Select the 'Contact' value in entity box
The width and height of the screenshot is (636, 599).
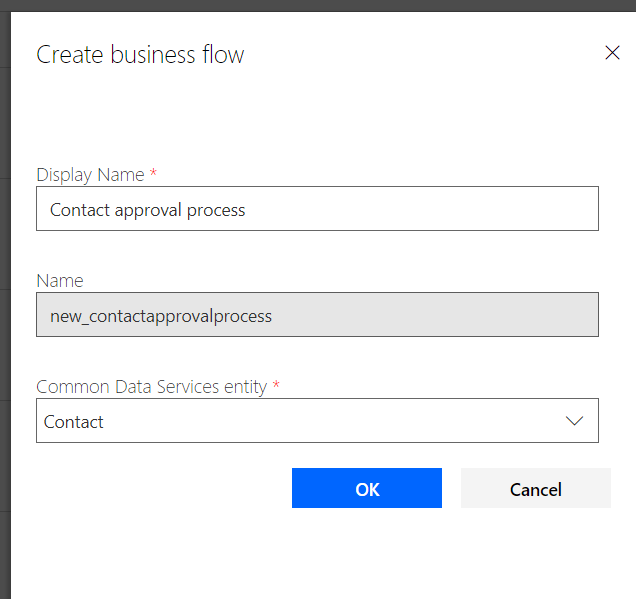click(x=74, y=422)
